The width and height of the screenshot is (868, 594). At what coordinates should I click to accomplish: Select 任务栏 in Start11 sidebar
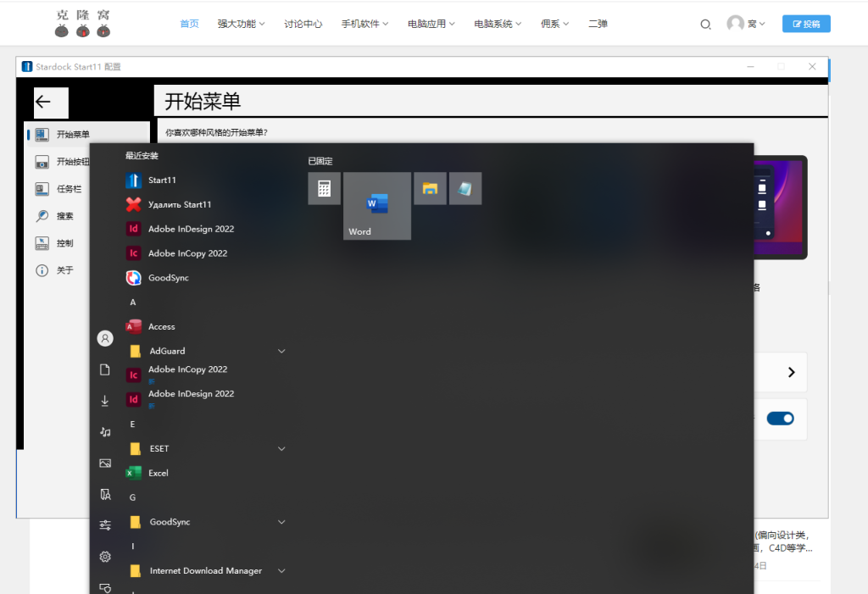click(58, 189)
